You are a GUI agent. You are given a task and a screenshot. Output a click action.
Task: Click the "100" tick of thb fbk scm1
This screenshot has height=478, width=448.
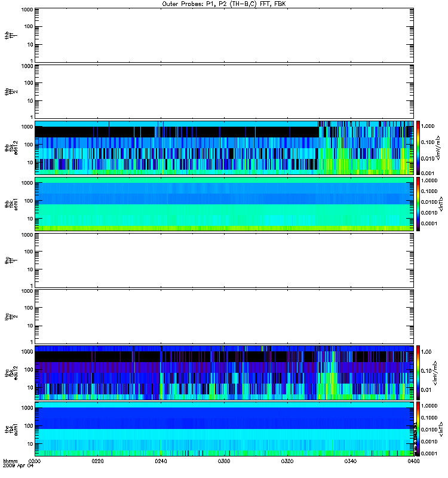pos(29,201)
